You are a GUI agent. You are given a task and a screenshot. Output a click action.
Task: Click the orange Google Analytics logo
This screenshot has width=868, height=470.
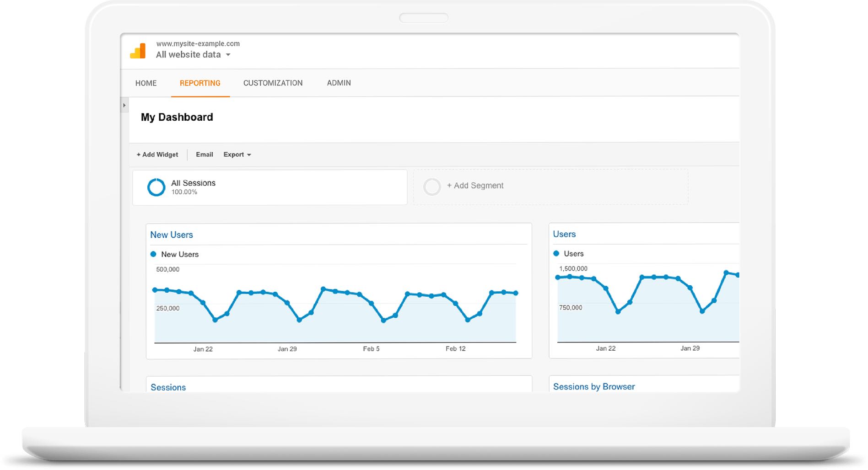138,51
